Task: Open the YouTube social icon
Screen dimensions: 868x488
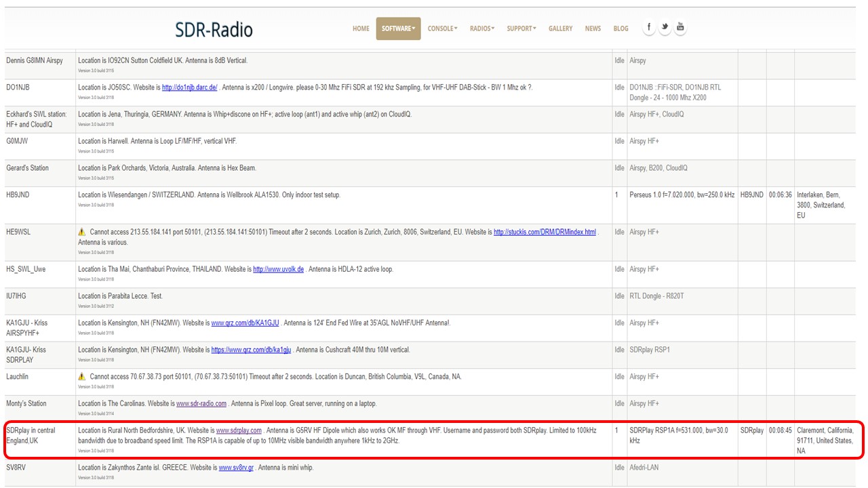Action: pos(680,28)
